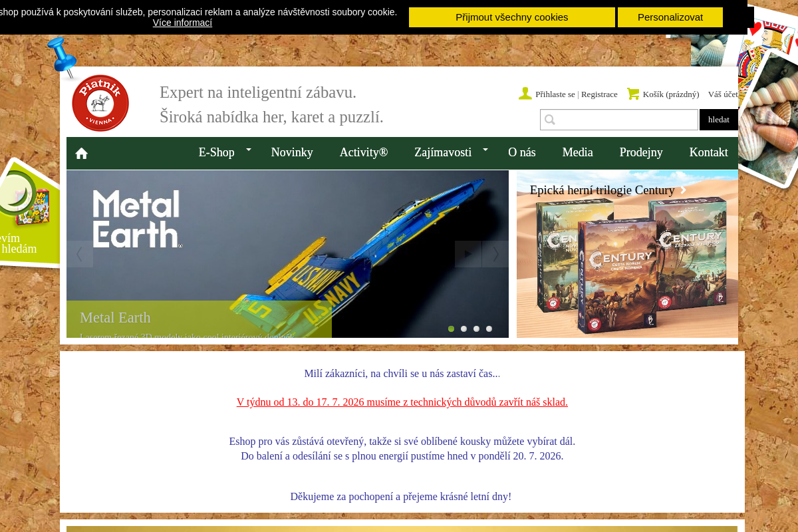Expand the E-Shop menu arrow
The width and height of the screenshot is (798, 532).
[249, 150]
